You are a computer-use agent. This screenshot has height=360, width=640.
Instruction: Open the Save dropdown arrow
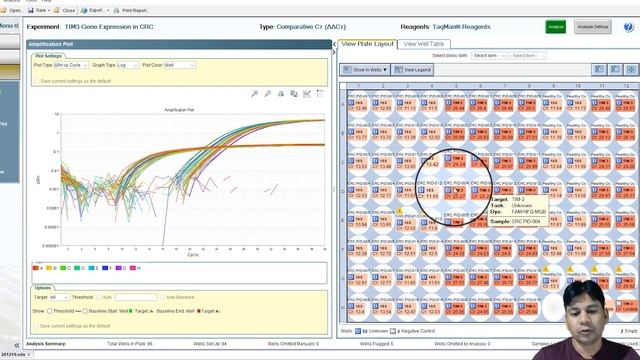tap(49, 11)
